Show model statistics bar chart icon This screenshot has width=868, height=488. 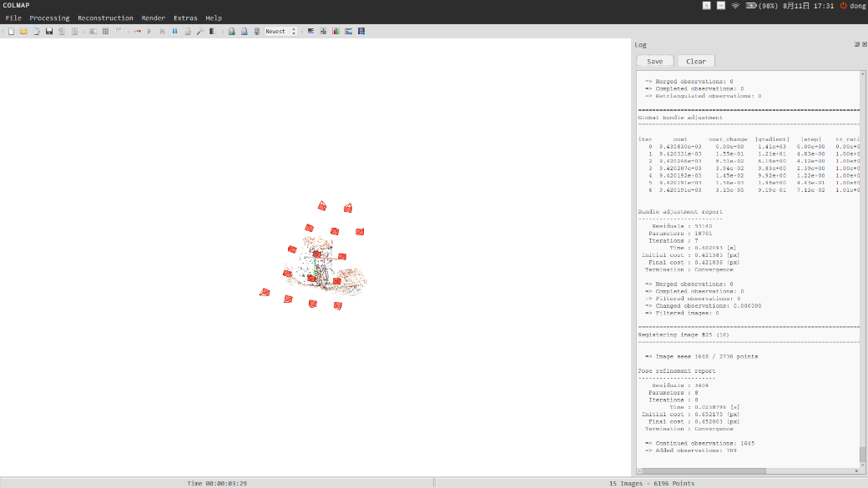coord(336,32)
